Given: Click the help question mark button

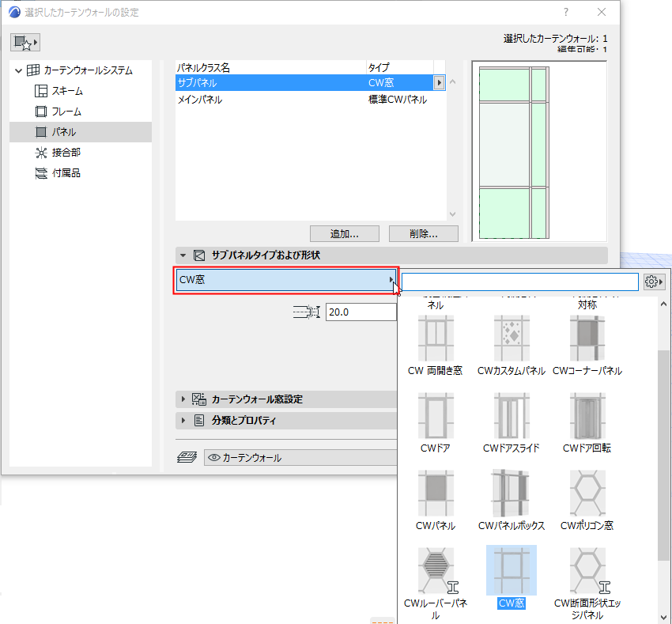Looking at the screenshot, I should click(x=566, y=12).
